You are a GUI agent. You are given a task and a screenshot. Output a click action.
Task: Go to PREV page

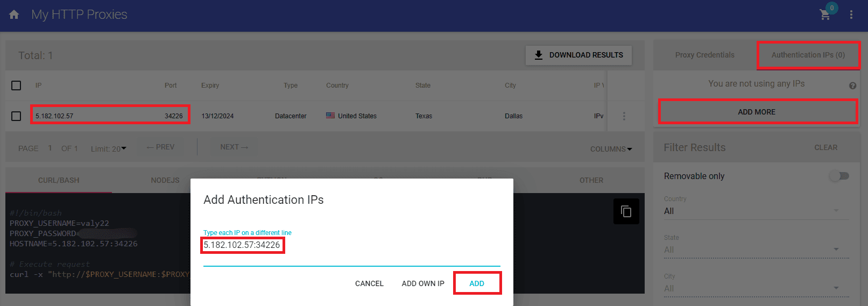coord(160,147)
